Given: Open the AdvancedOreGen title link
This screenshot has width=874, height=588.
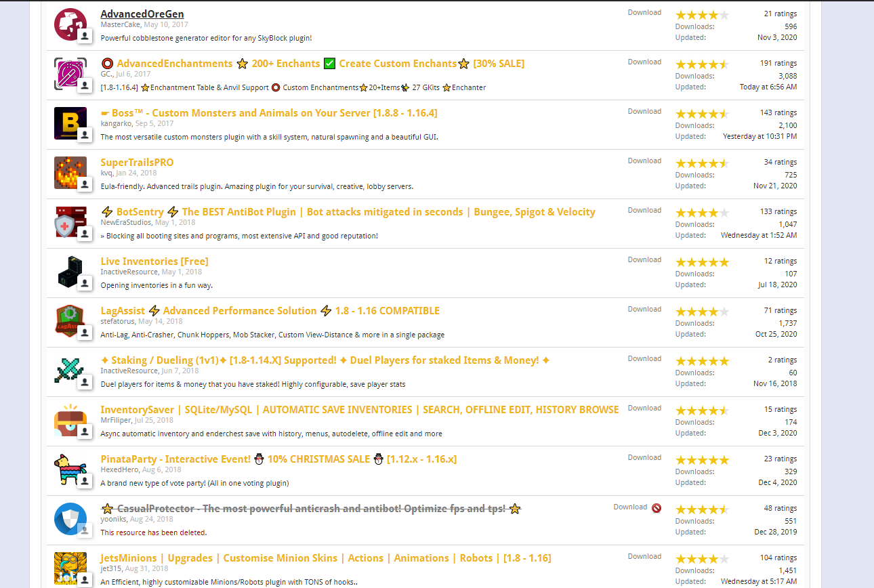Looking at the screenshot, I should click(x=142, y=14).
